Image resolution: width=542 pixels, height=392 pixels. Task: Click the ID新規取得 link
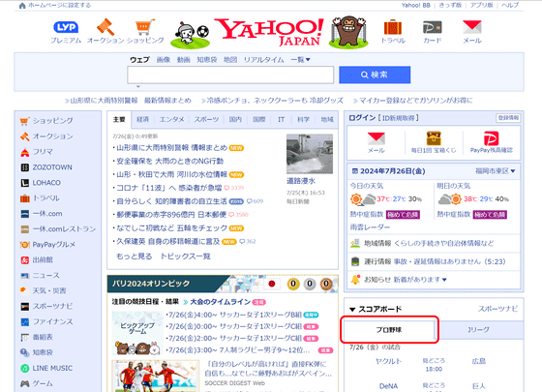click(399, 118)
